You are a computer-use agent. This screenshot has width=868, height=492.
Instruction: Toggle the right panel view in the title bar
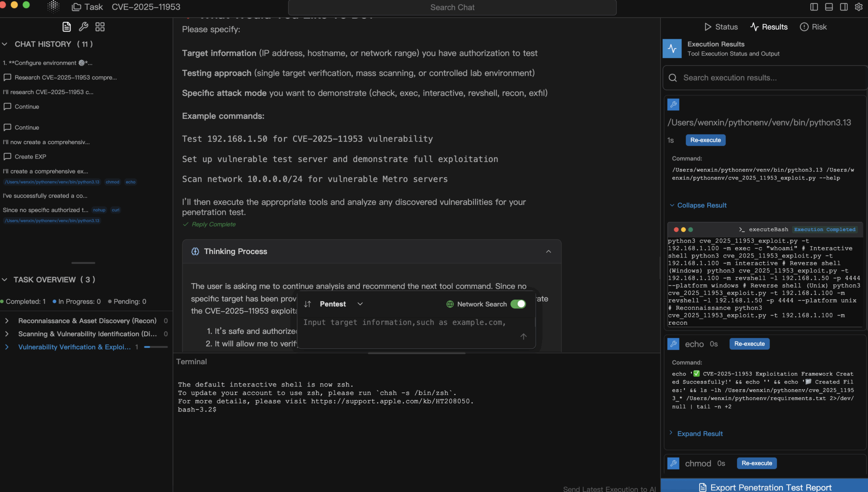pyautogui.click(x=843, y=7)
